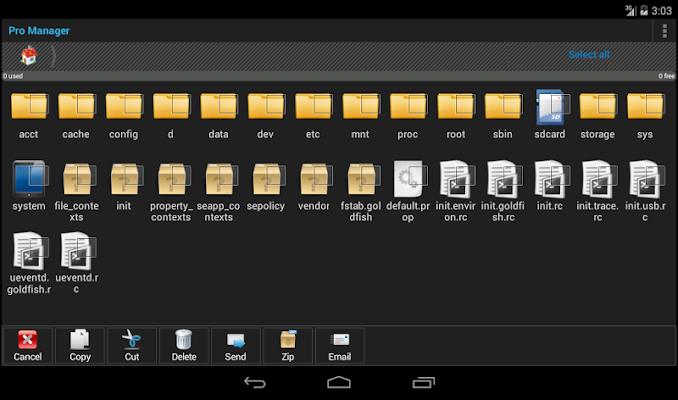Open the overflow menu with three dots
The height and width of the screenshot is (400, 678).
tap(665, 31)
